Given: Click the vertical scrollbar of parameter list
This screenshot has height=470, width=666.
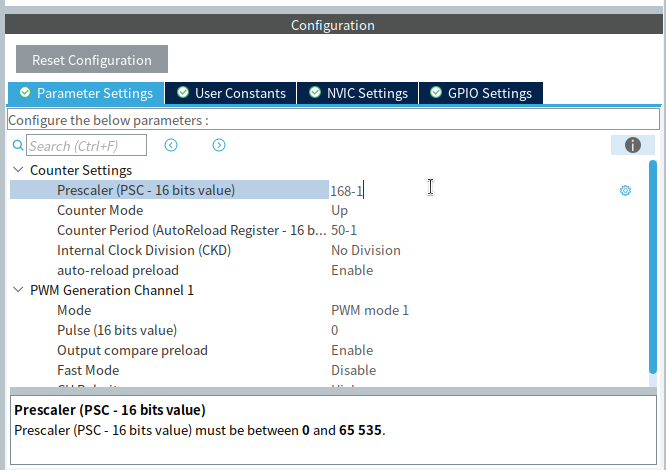Looking at the screenshot, I should 653,270.
